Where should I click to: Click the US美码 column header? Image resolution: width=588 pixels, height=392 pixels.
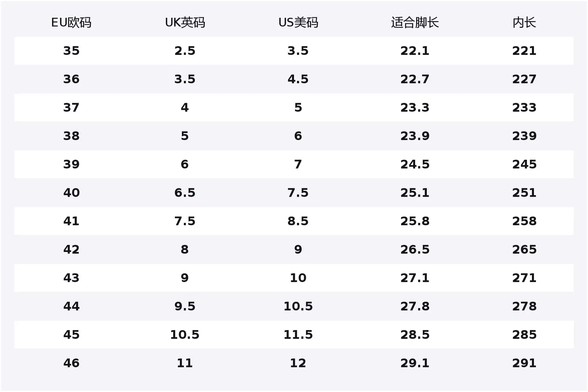[298, 22]
